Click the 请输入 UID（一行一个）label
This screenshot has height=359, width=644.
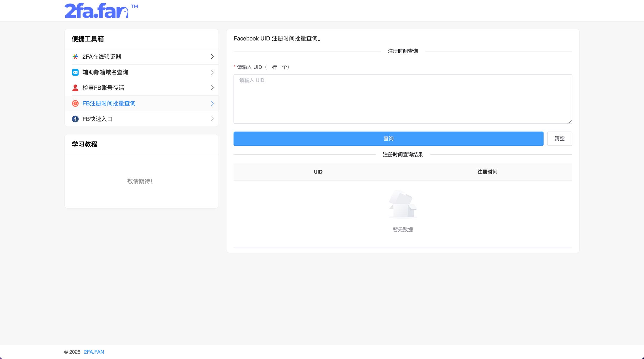pos(263,67)
